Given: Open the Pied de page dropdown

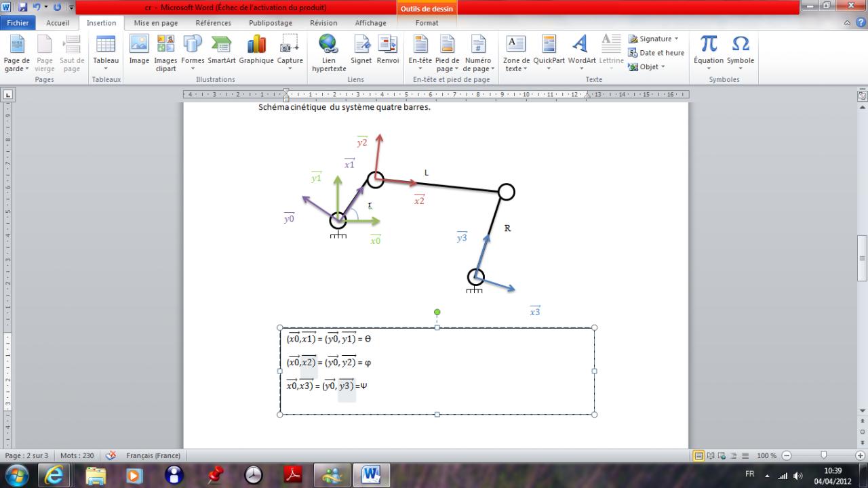Looking at the screenshot, I should [x=448, y=53].
